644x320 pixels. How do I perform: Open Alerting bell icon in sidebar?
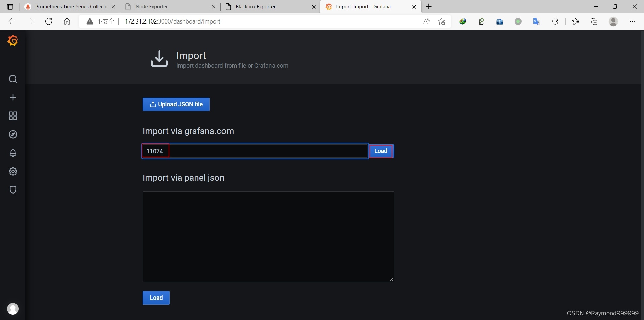coord(13,153)
